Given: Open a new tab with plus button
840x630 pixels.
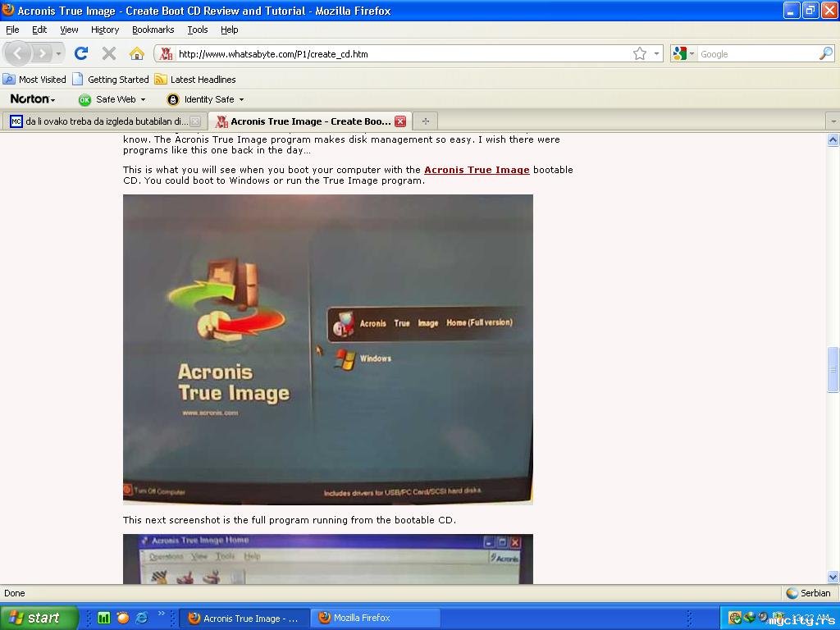Looking at the screenshot, I should tap(426, 121).
